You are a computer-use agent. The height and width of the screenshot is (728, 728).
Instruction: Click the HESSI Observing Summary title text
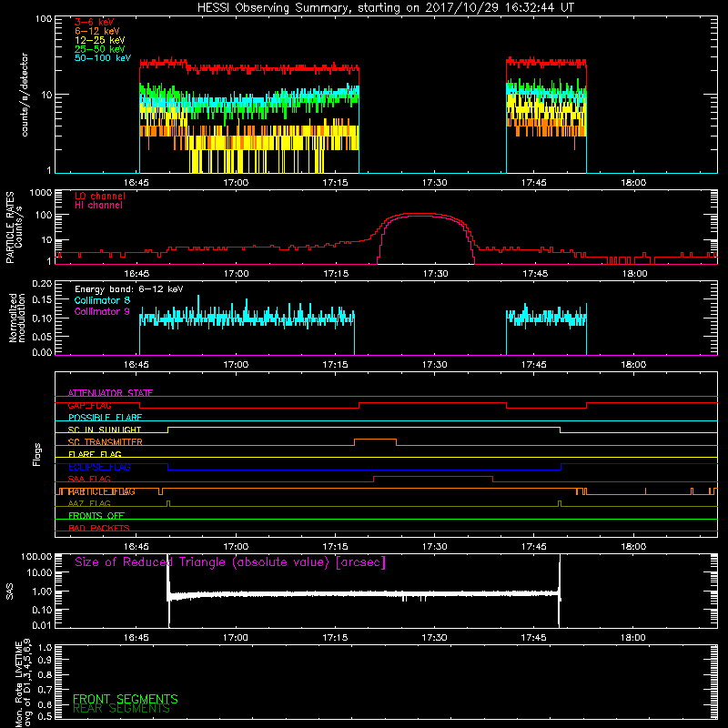pyautogui.click(x=386, y=8)
